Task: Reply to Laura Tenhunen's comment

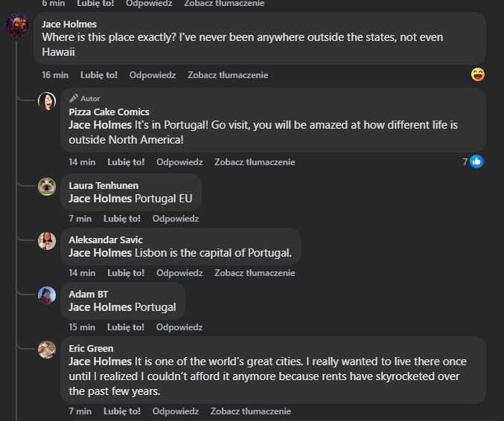Action: click(x=176, y=219)
